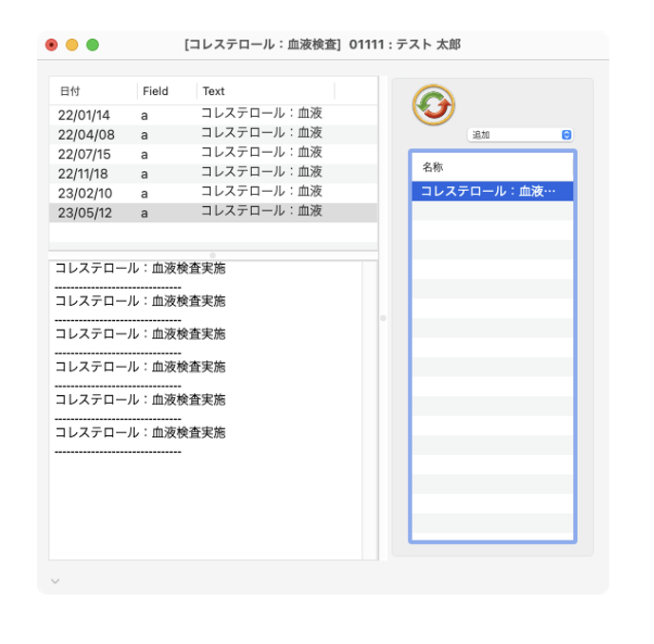Expand the bottom-left chevron disclosure arrow
Screen dimensions: 654x644
pos(55,580)
